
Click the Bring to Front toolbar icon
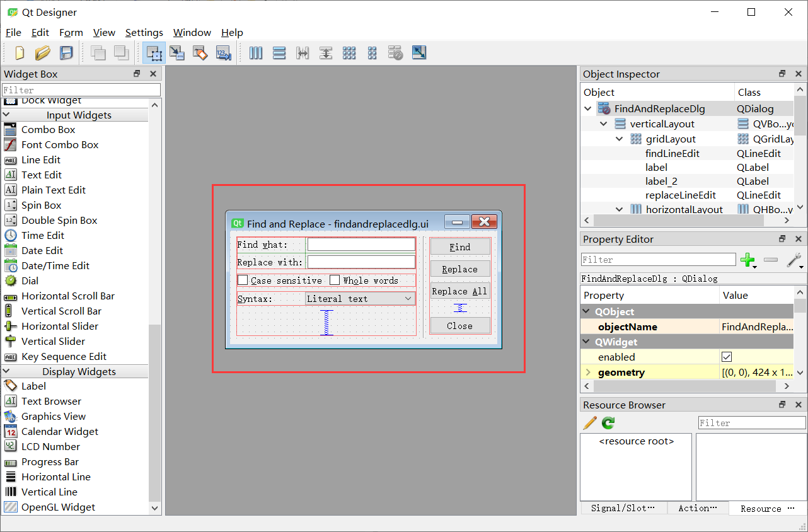tap(121, 53)
